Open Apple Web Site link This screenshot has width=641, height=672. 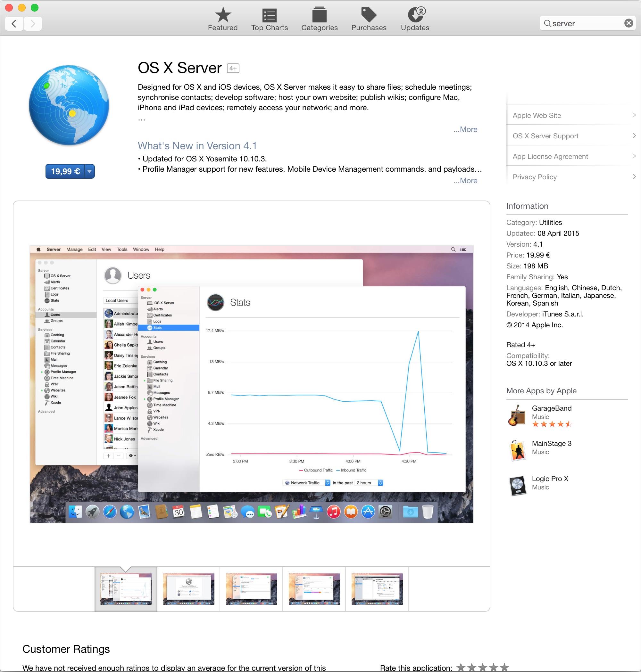[x=537, y=115]
